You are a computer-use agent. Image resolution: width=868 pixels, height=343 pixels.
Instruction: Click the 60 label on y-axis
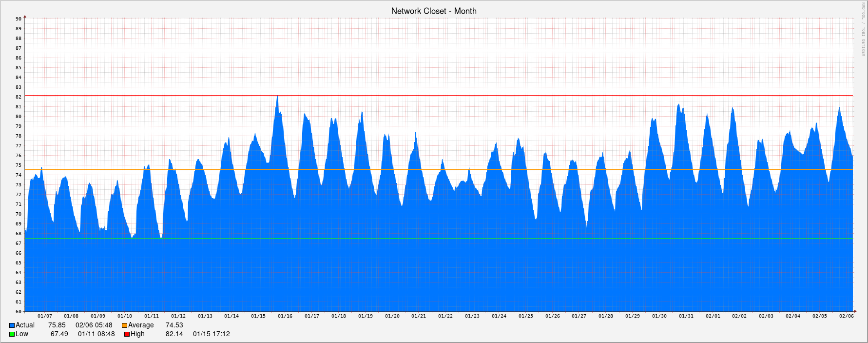[19, 311]
